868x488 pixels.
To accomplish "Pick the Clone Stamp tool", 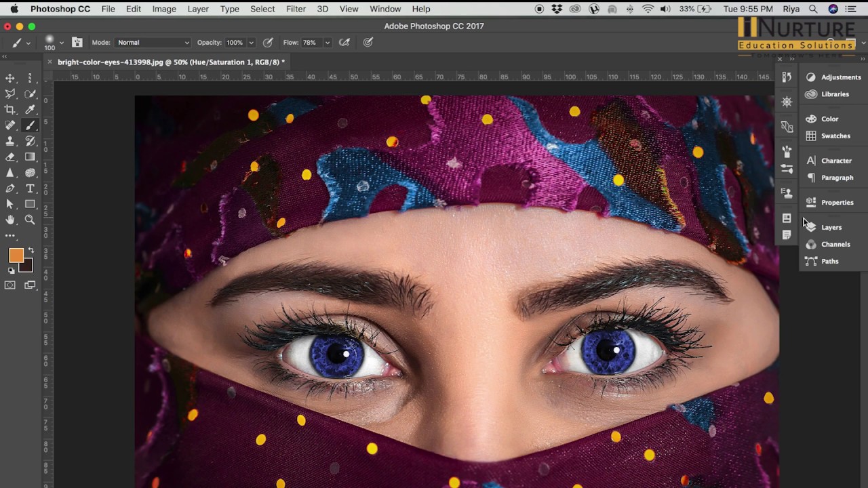I will point(10,141).
